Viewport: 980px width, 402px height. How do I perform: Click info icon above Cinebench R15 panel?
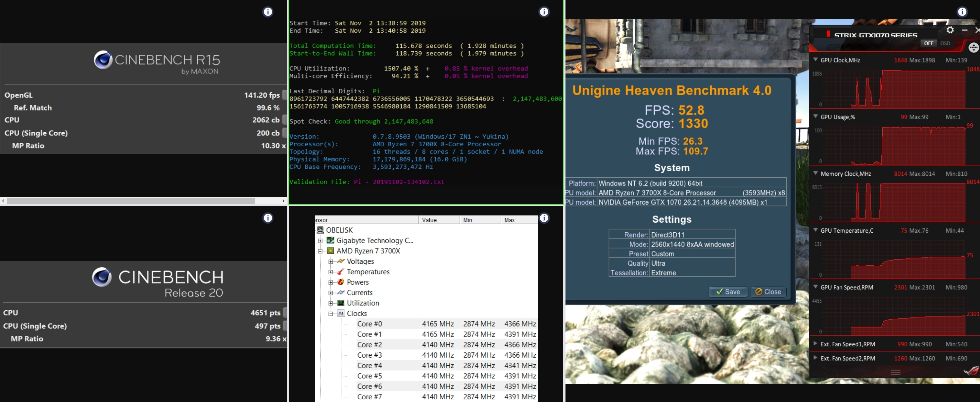point(268,12)
